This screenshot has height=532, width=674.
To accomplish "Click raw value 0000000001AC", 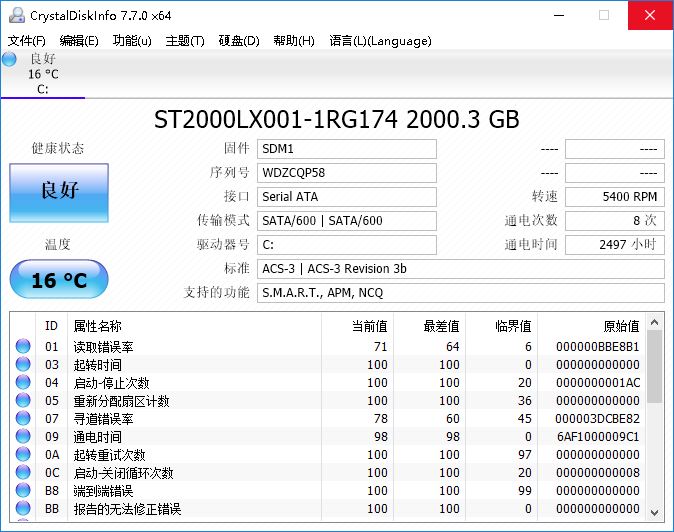I will (598, 382).
